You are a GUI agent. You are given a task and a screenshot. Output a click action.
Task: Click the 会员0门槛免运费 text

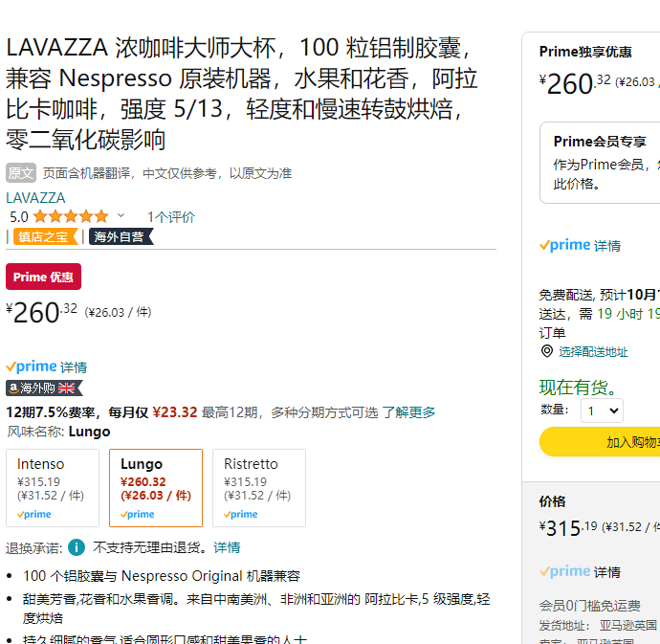coord(590,606)
